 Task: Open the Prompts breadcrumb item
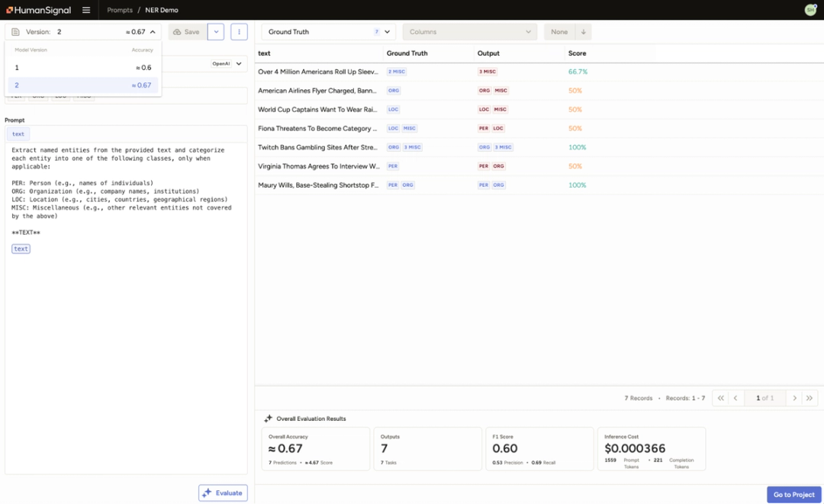point(119,10)
